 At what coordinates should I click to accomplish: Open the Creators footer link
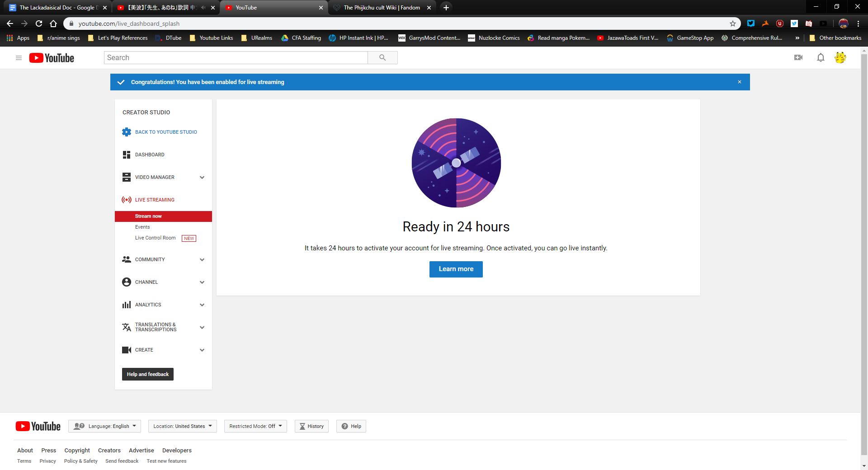pos(109,450)
